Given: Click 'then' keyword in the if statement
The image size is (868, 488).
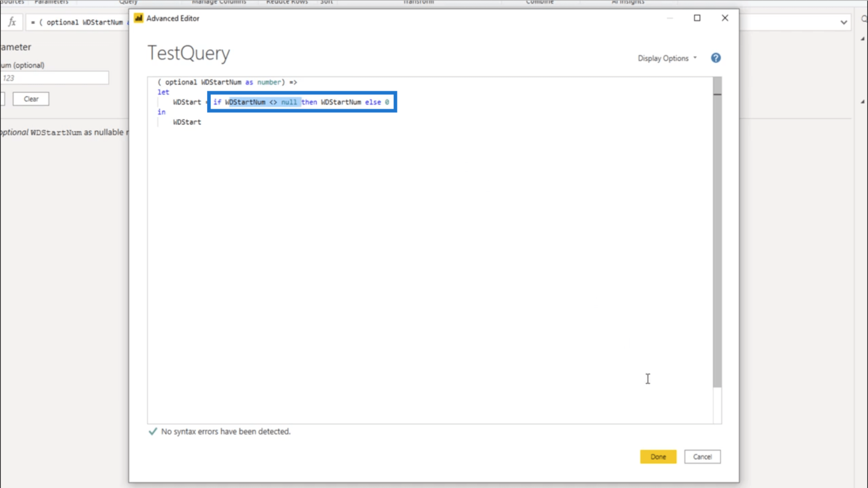Looking at the screenshot, I should click(309, 102).
